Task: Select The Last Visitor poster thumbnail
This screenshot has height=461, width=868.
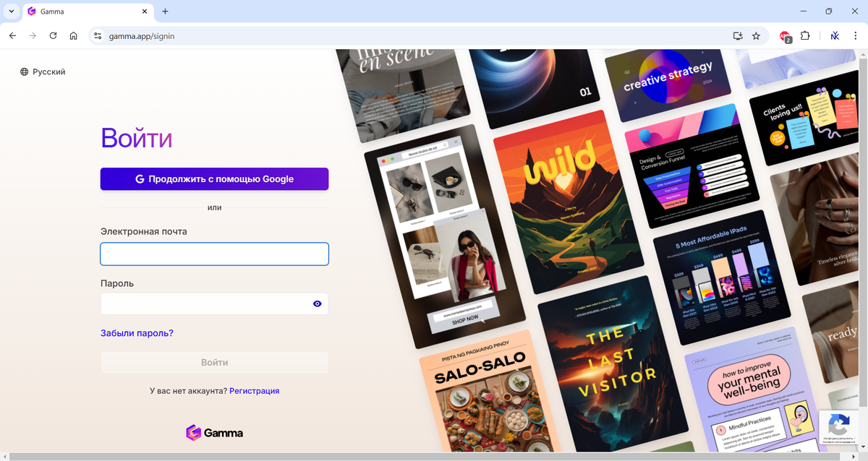Action: click(613, 365)
